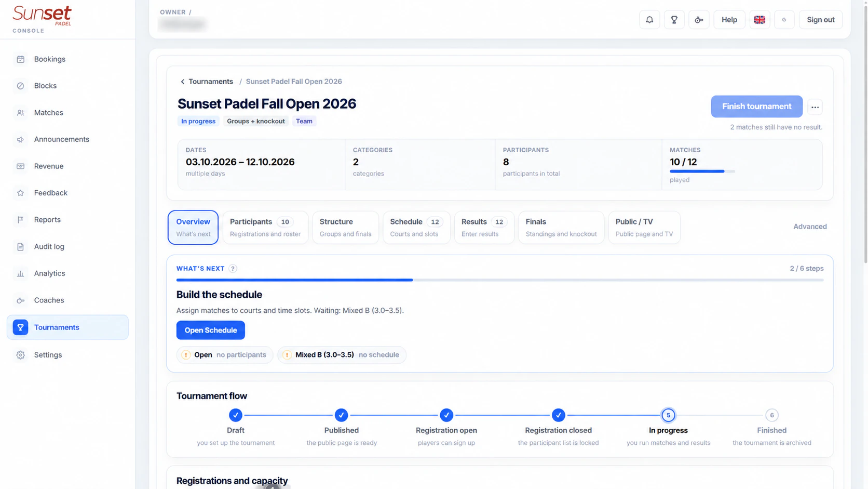The height and width of the screenshot is (489, 868).
Task: Open the Public / TV tab
Action: pyautogui.click(x=644, y=227)
